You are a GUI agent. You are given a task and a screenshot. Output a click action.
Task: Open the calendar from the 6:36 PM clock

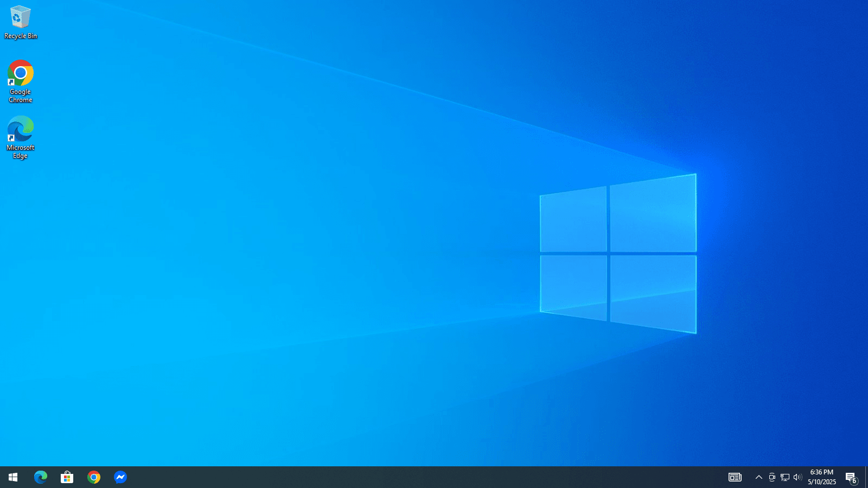click(x=821, y=477)
